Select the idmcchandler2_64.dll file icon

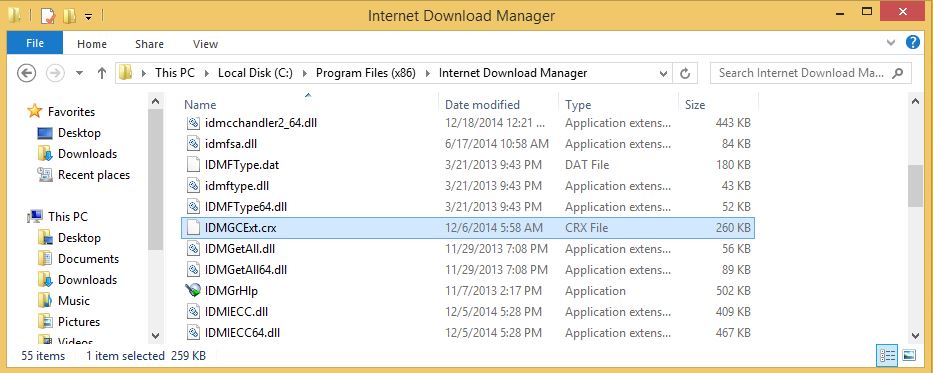pos(192,123)
